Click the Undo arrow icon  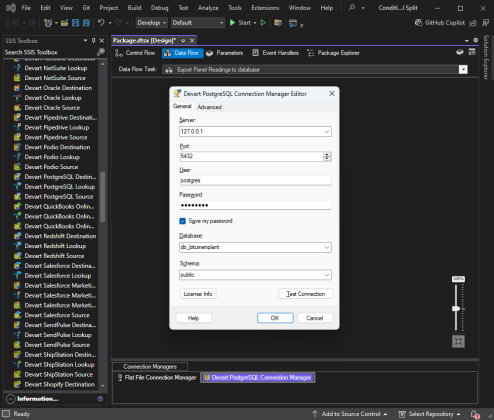tap(101, 23)
